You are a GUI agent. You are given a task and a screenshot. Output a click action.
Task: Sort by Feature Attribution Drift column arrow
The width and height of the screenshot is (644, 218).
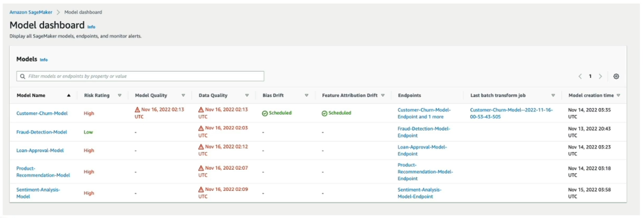click(383, 95)
